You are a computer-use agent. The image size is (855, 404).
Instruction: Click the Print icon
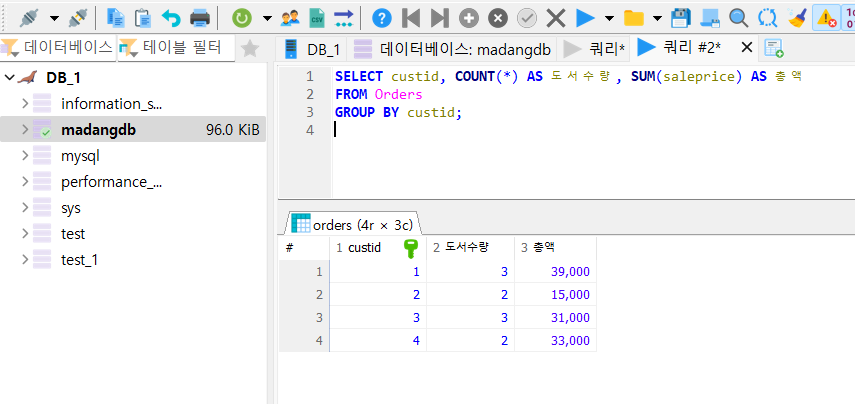[200, 19]
